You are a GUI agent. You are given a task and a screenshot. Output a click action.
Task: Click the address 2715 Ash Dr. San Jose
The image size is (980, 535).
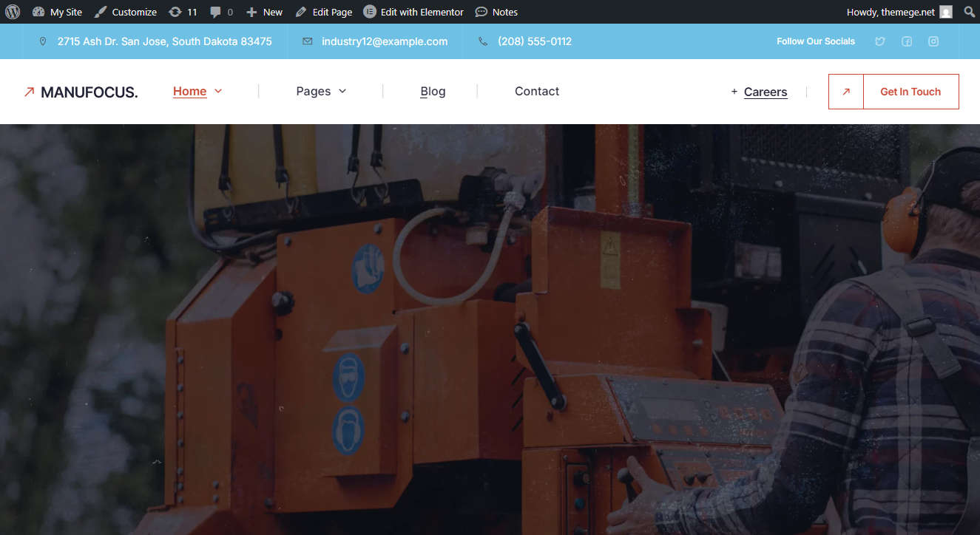(x=164, y=41)
